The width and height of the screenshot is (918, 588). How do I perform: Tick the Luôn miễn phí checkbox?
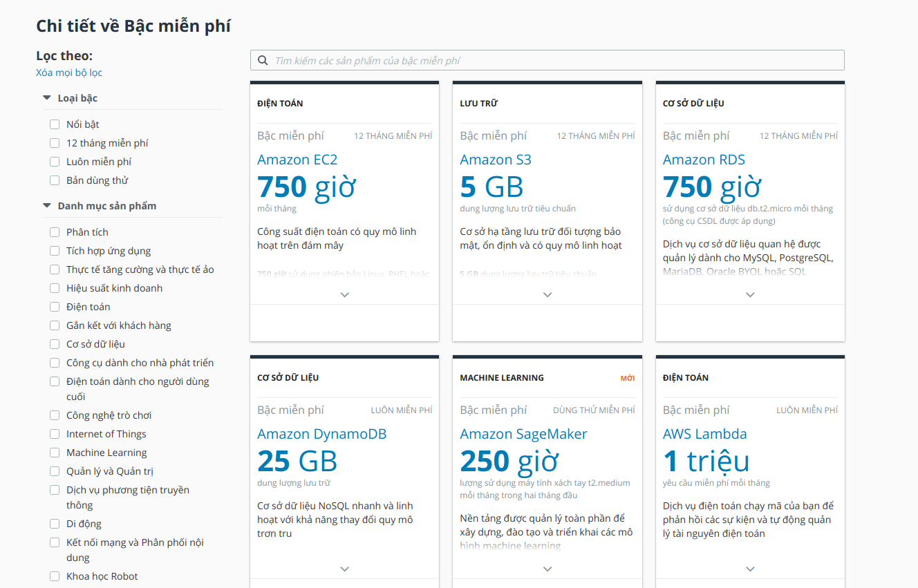click(55, 162)
